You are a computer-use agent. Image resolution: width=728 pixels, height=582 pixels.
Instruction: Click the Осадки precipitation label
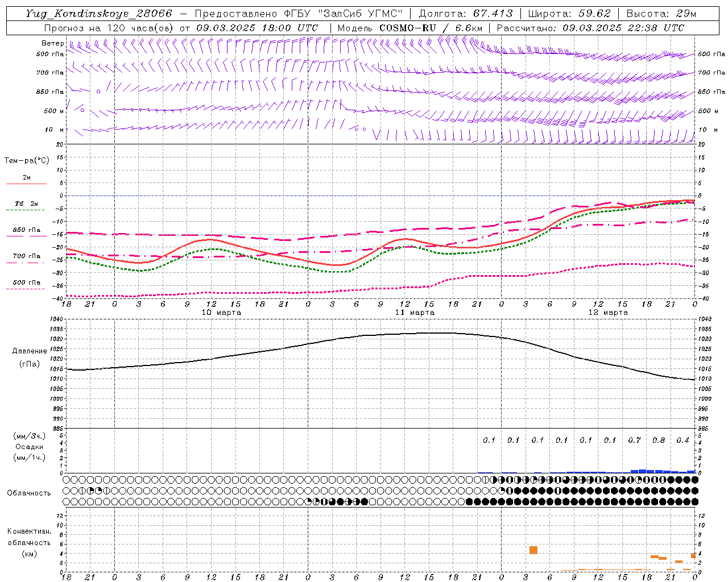[30, 447]
